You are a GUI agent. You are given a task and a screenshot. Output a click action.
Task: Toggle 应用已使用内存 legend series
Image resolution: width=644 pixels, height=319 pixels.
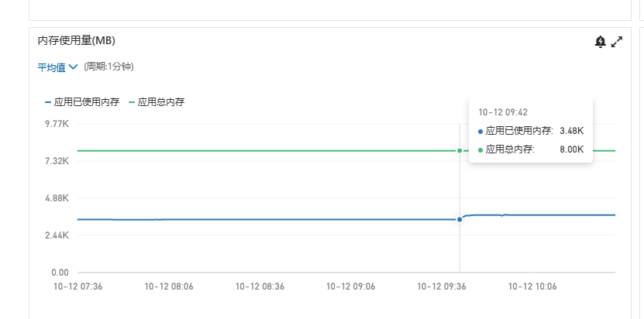(87, 101)
